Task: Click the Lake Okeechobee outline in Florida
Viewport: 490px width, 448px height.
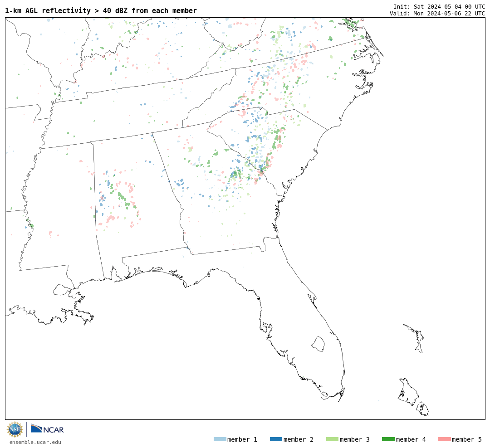Action: click(318, 344)
